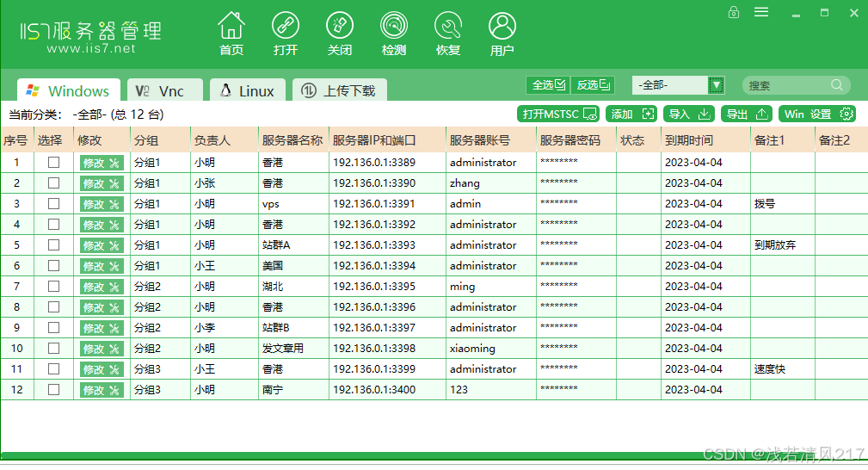
Task: Check the box in row 6 小王
Action: click(x=53, y=265)
